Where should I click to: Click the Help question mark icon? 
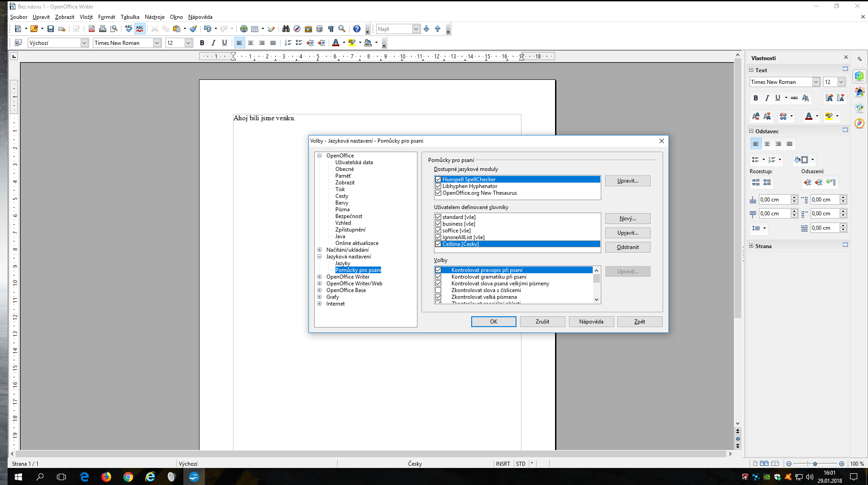(x=356, y=29)
